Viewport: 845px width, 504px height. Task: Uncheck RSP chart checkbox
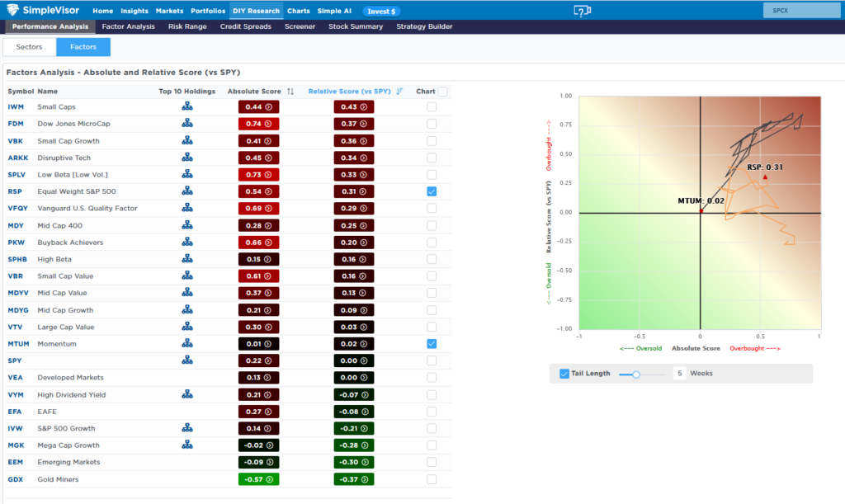[432, 191]
